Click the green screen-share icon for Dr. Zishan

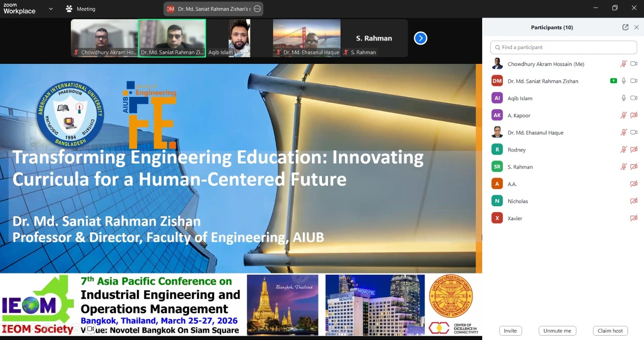[x=614, y=81]
